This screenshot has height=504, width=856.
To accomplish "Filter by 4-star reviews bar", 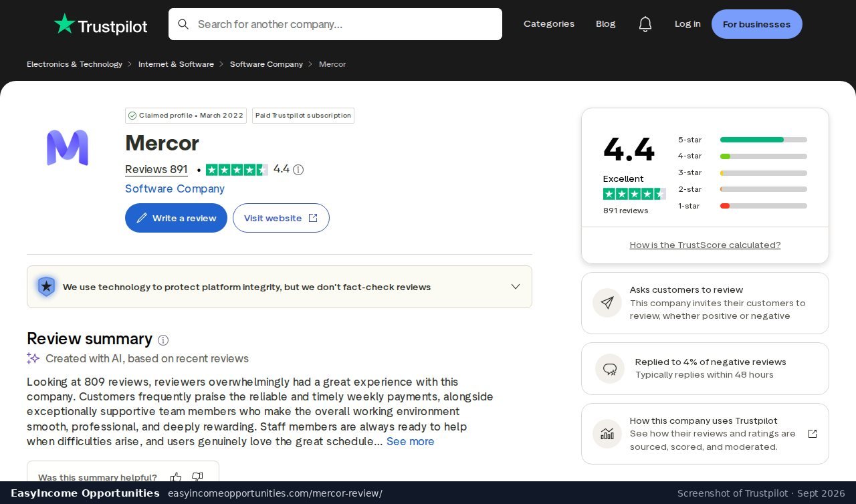I will pyautogui.click(x=764, y=156).
